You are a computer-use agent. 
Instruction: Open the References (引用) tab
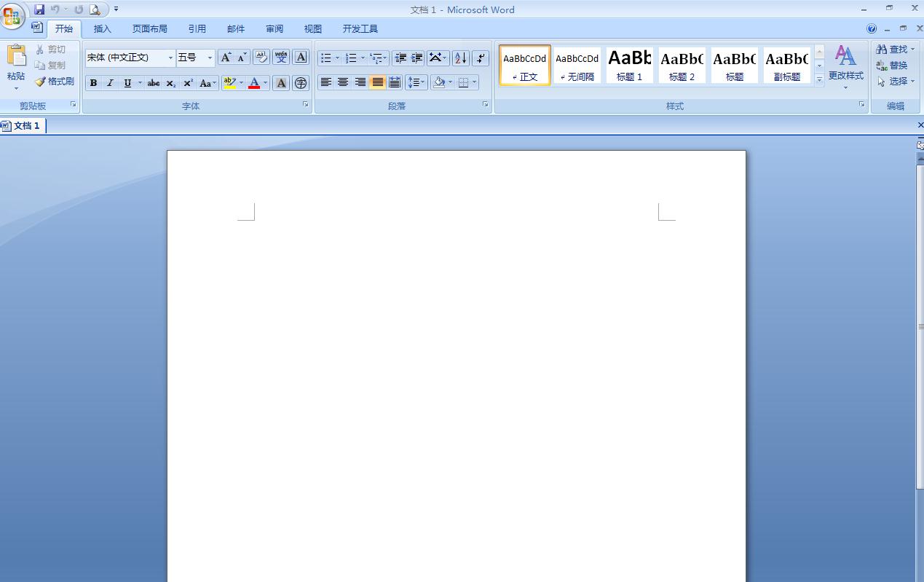click(197, 29)
